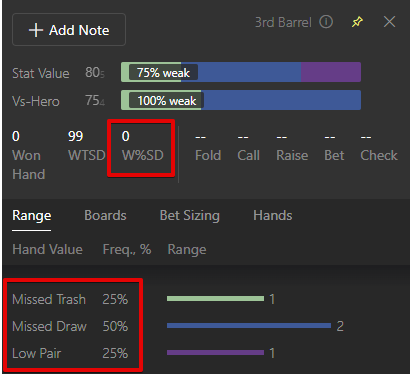Screen dimensions: 410x376
Task: Select the Hands tab
Action: pyautogui.click(x=273, y=215)
